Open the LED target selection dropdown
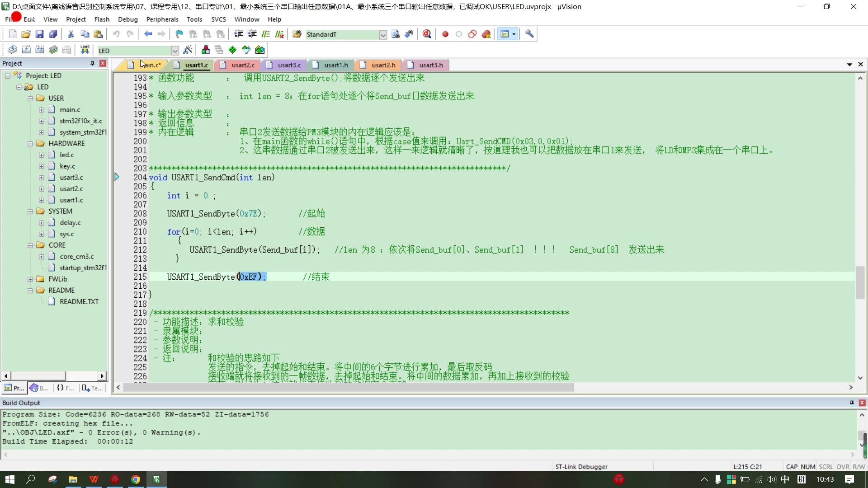The image size is (868, 488). (175, 50)
